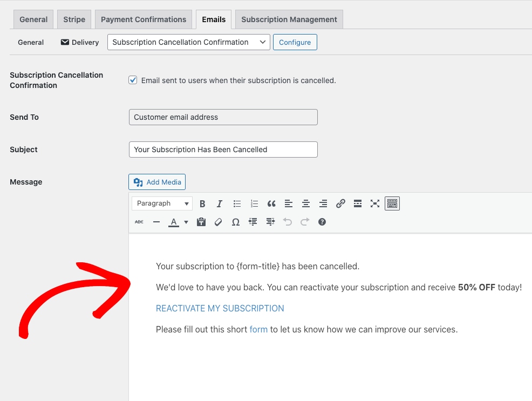Toggle the toolbar kitchen sink button
Image resolution: width=532 pixels, height=401 pixels.
[392, 203]
